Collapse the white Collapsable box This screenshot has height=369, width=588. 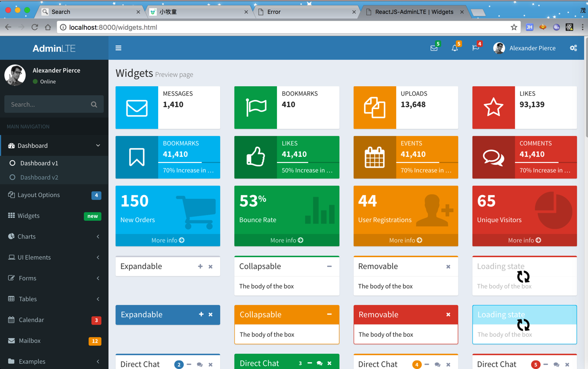click(329, 267)
